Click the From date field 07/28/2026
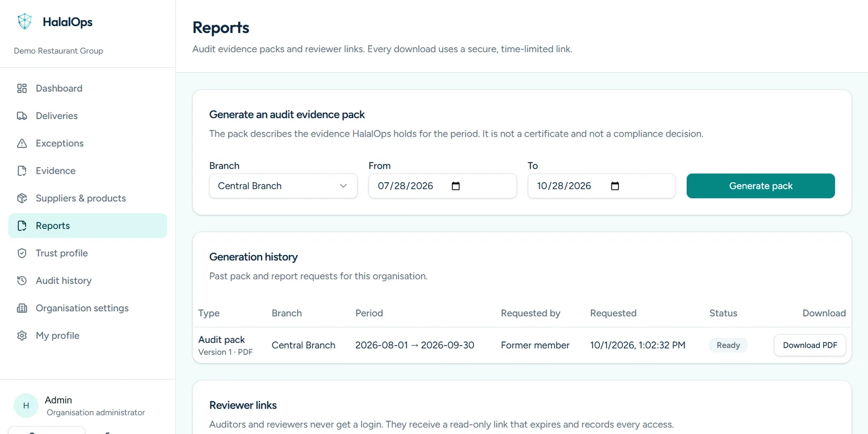The image size is (868, 434). [443, 186]
